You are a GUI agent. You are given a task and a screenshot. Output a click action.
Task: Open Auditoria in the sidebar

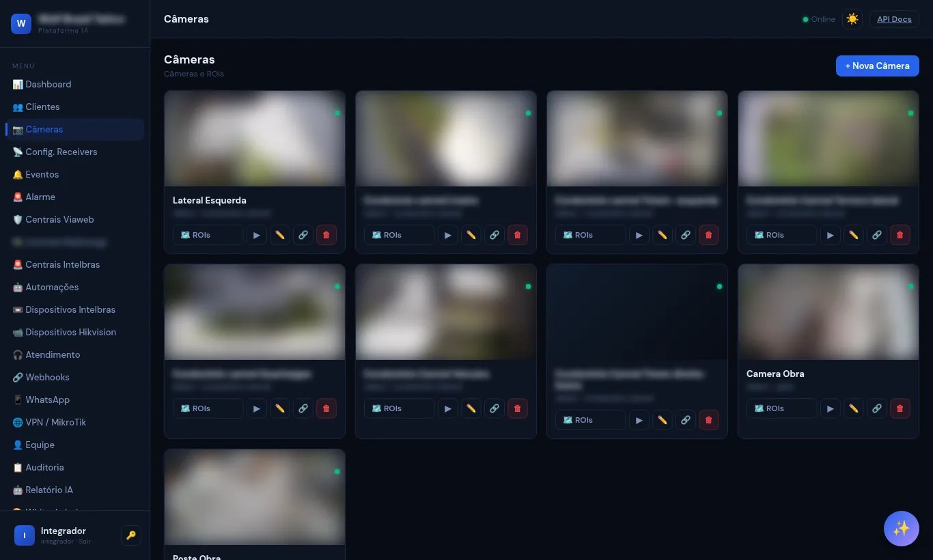click(x=74, y=467)
